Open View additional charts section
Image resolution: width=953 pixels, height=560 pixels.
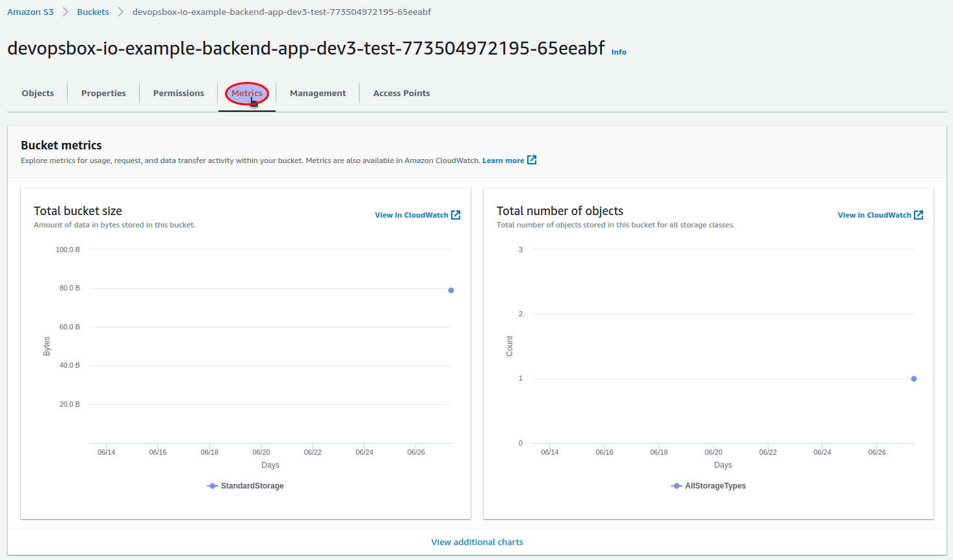(476, 542)
